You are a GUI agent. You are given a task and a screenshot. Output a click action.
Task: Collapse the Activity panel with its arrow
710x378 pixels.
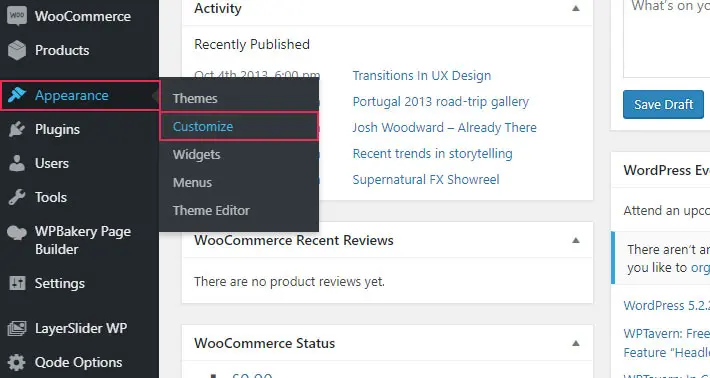pyautogui.click(x=576, y=8)
